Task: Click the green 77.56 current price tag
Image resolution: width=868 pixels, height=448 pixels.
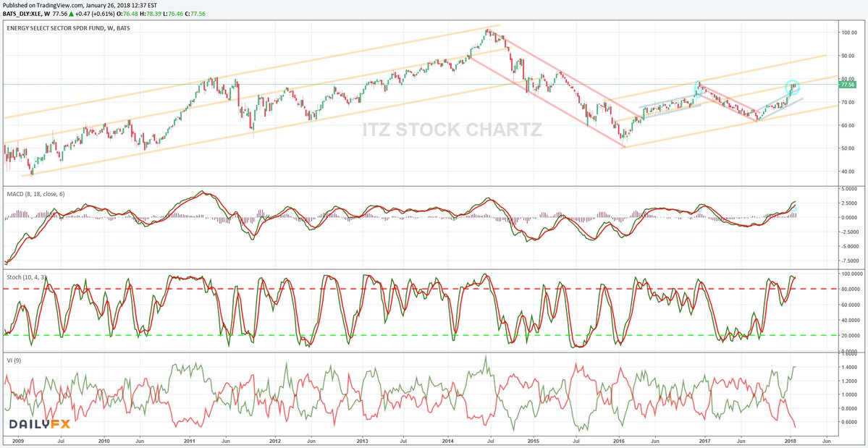Action: 848,85
